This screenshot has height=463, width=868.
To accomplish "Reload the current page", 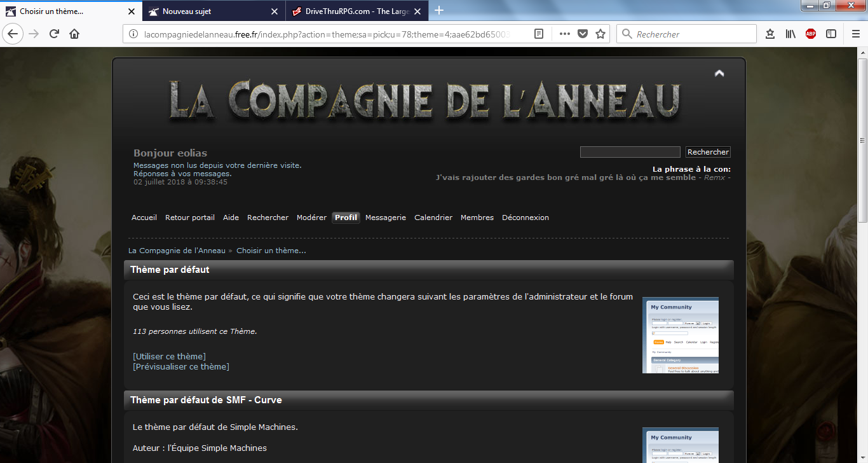I will 54,34.
